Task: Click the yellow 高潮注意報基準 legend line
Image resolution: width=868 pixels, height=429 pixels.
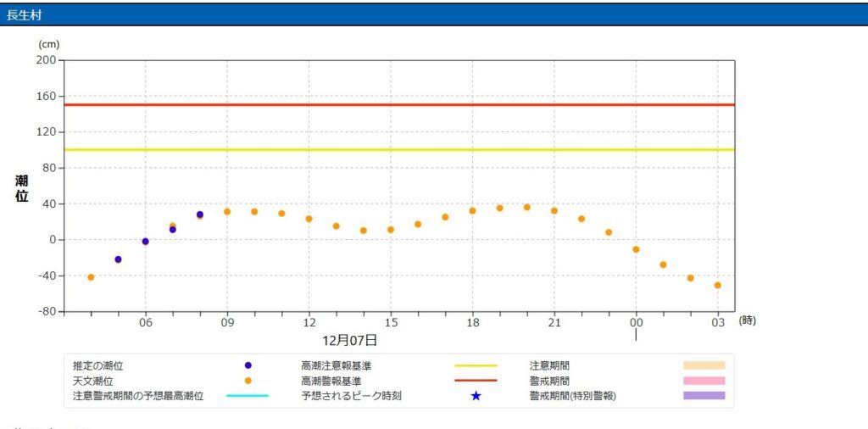Action: 476,365
